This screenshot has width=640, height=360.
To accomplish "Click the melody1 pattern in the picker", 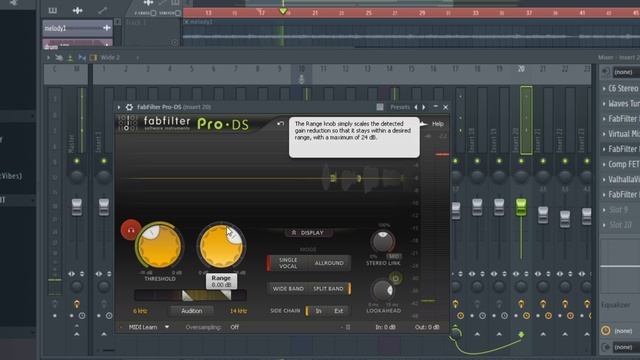I will coord(77,28).
